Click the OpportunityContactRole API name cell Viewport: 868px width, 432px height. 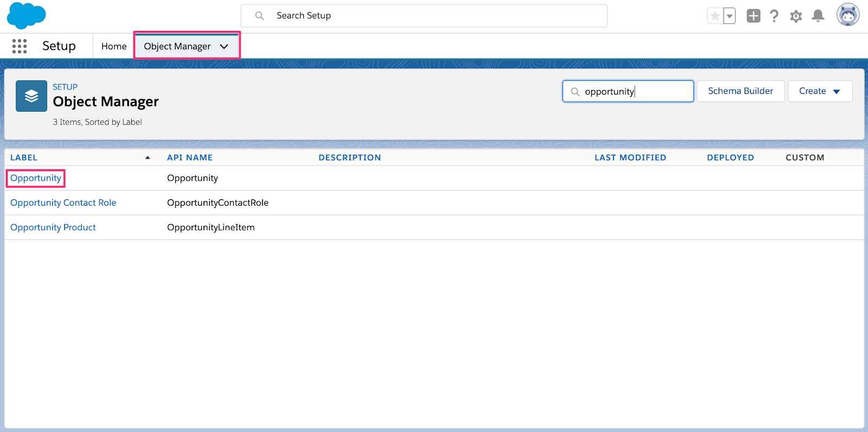[x=218, y=202]
